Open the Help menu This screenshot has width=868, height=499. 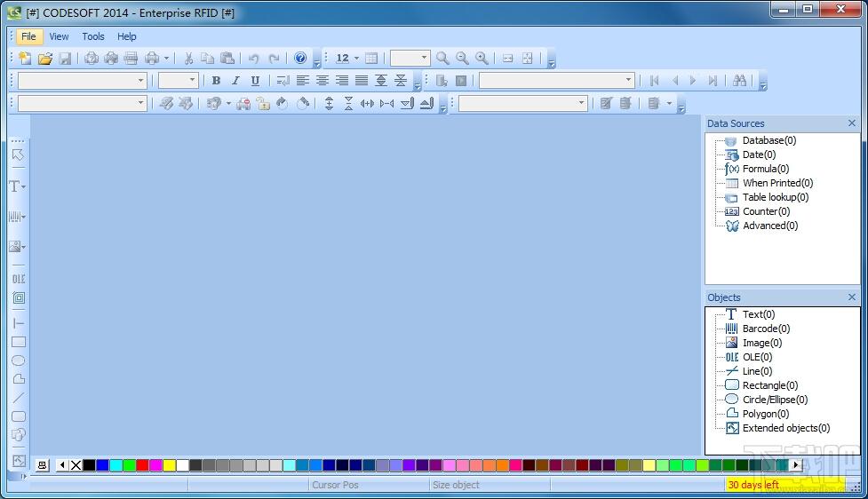pyautogui.click(x=126, y=36)
